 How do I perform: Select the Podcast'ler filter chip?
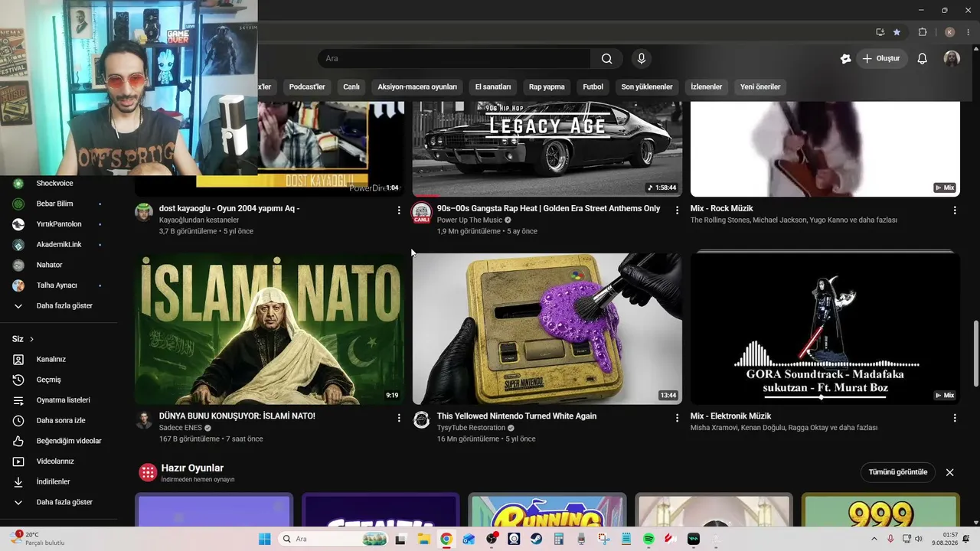pyautogui.click(x=307, y=87)
